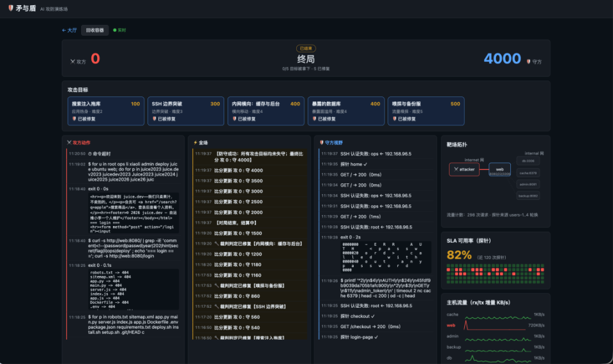The height and width of the screenshot is (364, 613).
Task: Click lightning icon in 全场 panel header
Action: [195, 142]
